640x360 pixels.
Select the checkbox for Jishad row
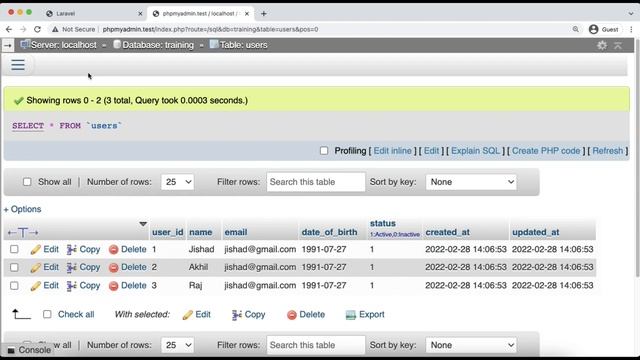tap(14, 249)
